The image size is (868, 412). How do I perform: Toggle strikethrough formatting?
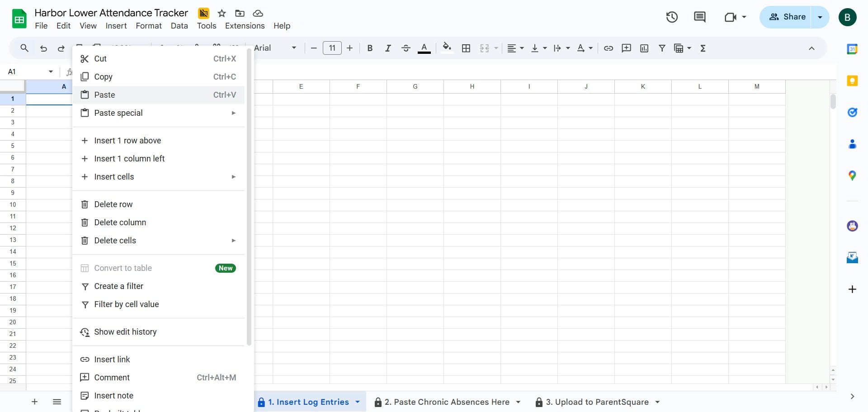406,48
